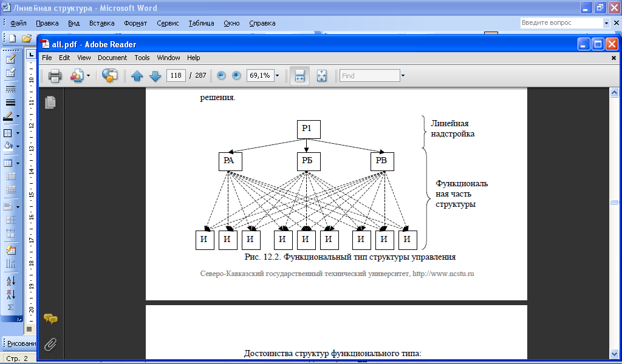Image resolution: width=622 pixels, height=364 pixels.
Task: Click the AutoSum sigma icon in Word
Action: click(x=11, y=308)
